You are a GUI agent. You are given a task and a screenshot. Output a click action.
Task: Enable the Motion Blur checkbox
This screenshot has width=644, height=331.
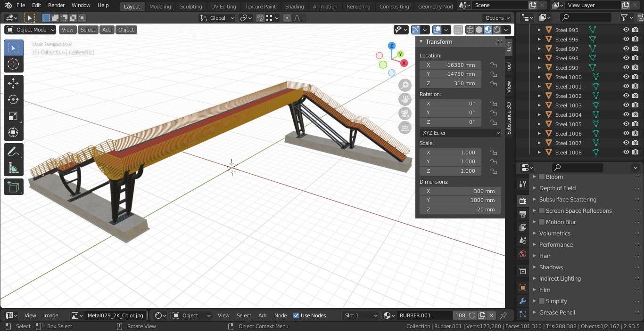(542, 222)
